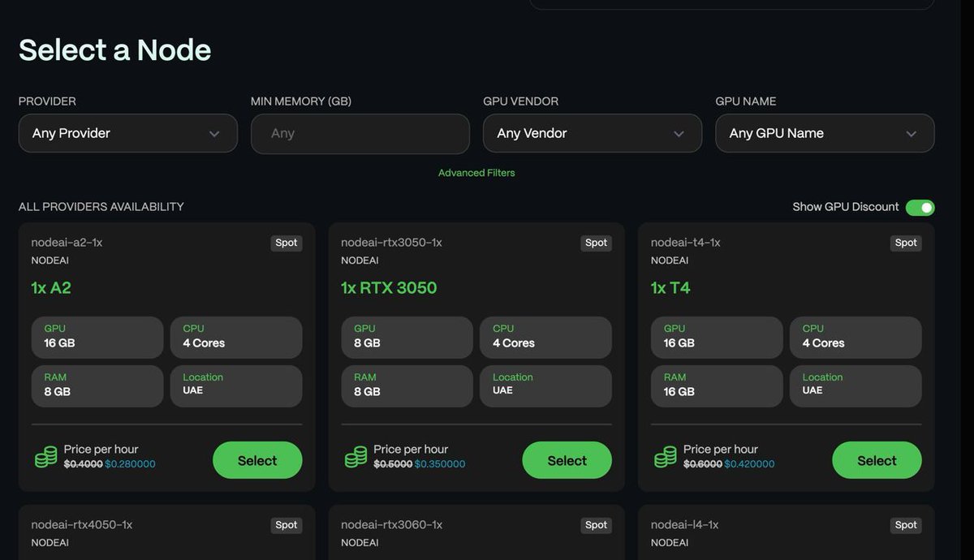The width and height of the screenshot is (974, 560).
Task: Click the discounted price $0.350000
Action: [x=440, y=464]
